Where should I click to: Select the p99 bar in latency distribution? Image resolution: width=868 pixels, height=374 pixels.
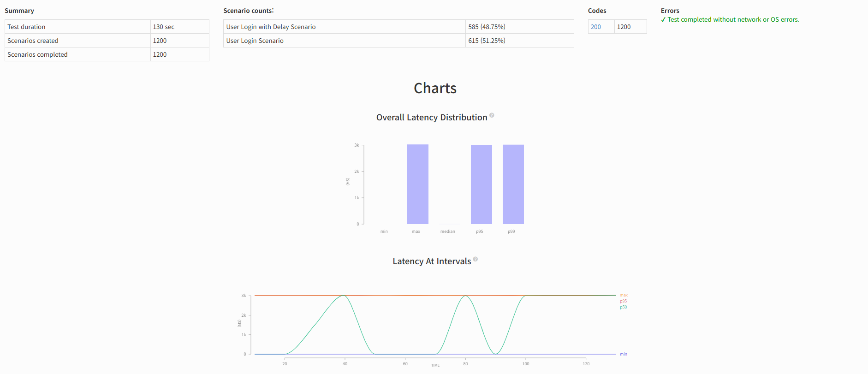[513, 184]
